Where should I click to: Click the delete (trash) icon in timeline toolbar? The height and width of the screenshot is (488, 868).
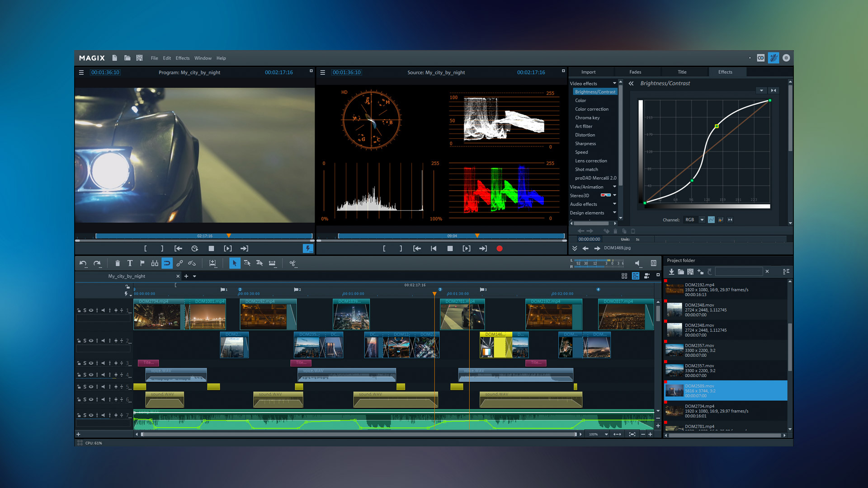118,263
